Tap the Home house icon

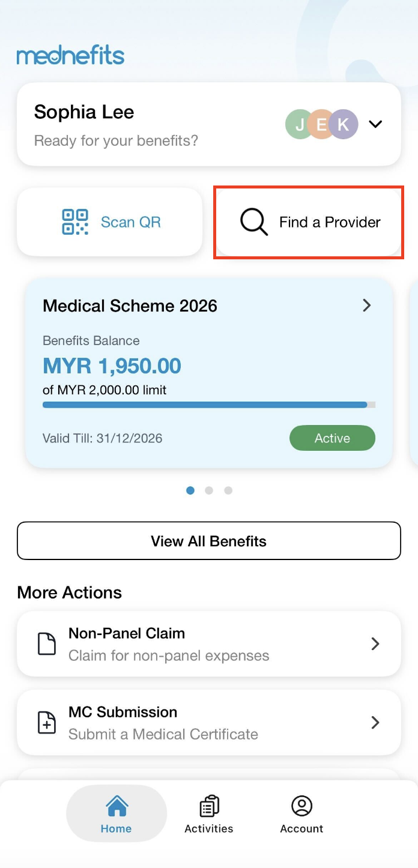click(x=117, y=806)
